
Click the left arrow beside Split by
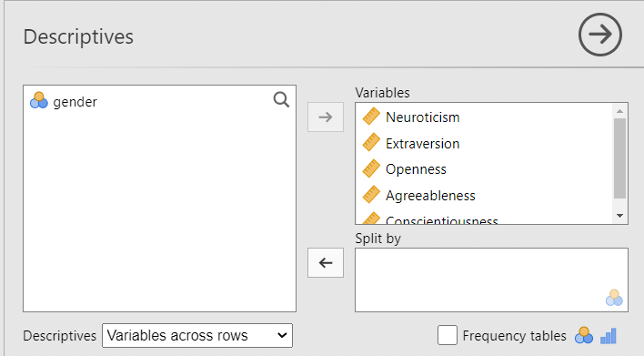326,263
